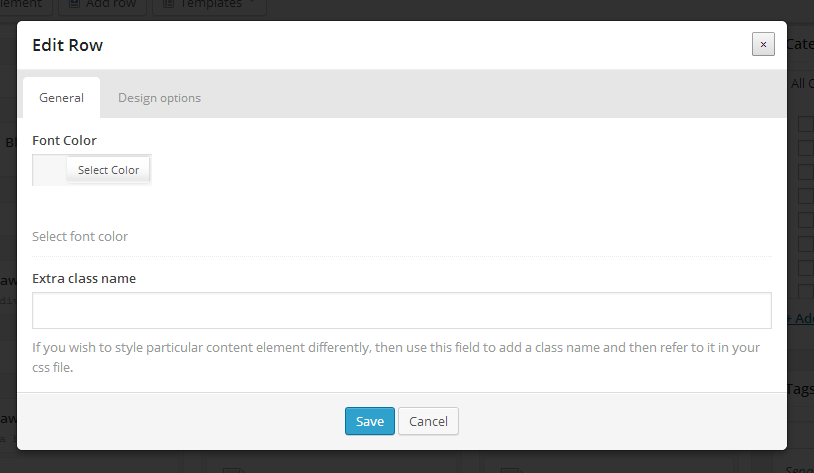Click the + Add category link
814x473 pixels.
(x=801, y=318)
